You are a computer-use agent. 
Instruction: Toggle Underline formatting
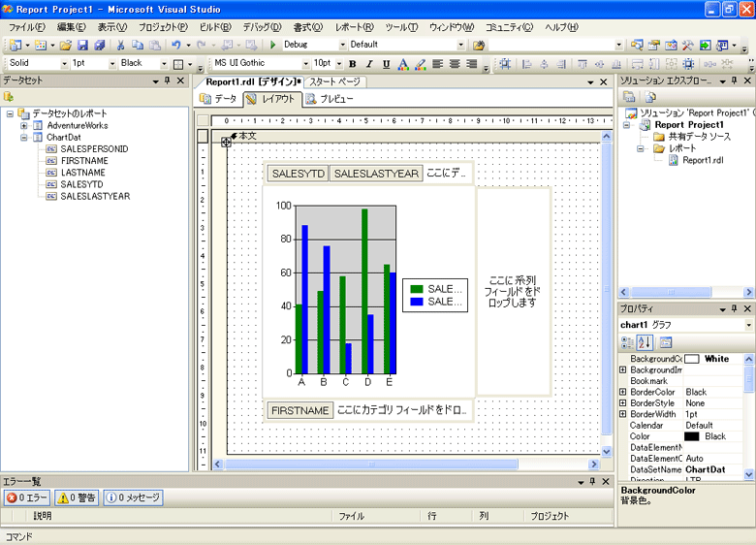coord(386,64)
